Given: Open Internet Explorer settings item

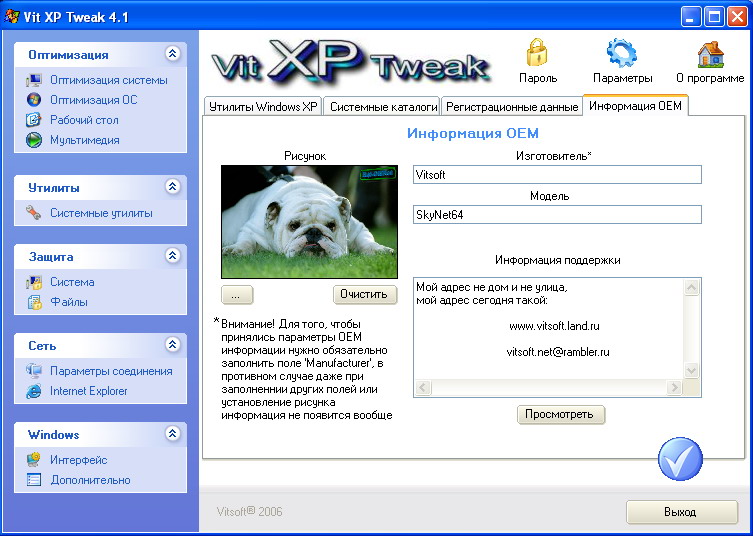Looking at the screenshot, I should (x=88, y=391).
